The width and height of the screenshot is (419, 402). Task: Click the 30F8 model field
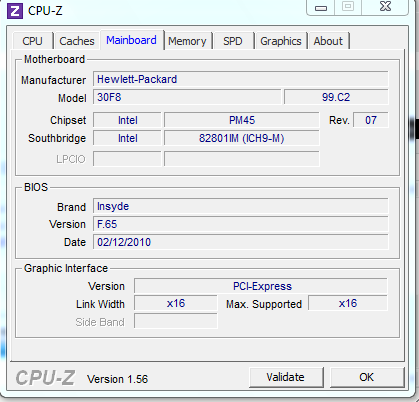(187, 97)
